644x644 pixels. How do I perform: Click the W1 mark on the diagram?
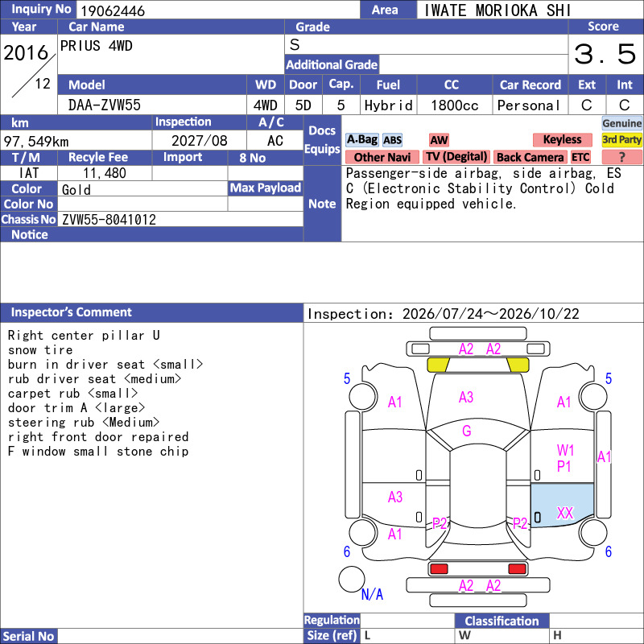coord(565,451)
